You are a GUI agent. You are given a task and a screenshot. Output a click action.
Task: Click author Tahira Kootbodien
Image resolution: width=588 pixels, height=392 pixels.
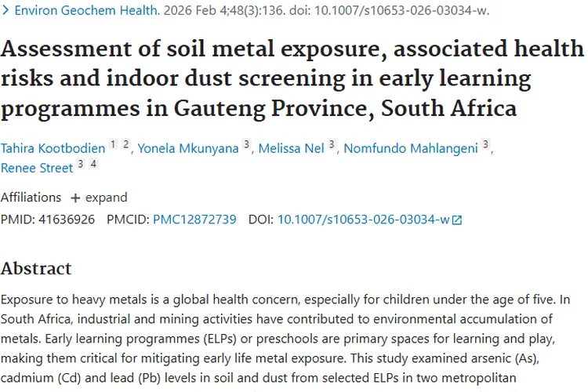coord(52,148)
